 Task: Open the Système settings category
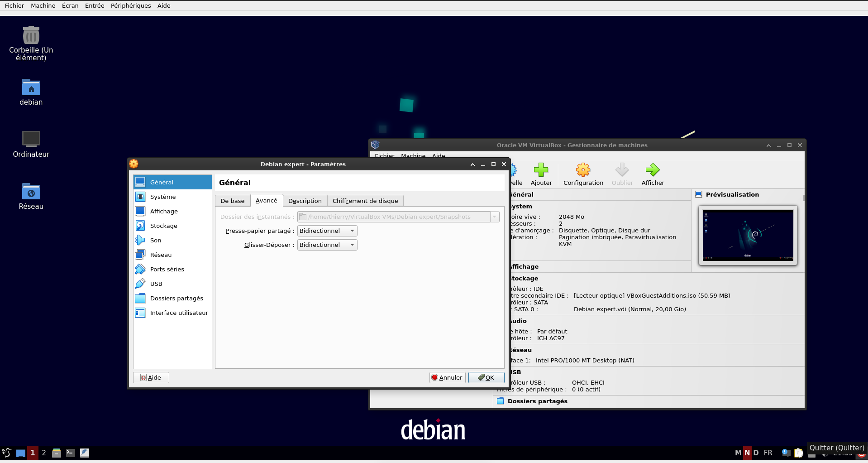172,197
